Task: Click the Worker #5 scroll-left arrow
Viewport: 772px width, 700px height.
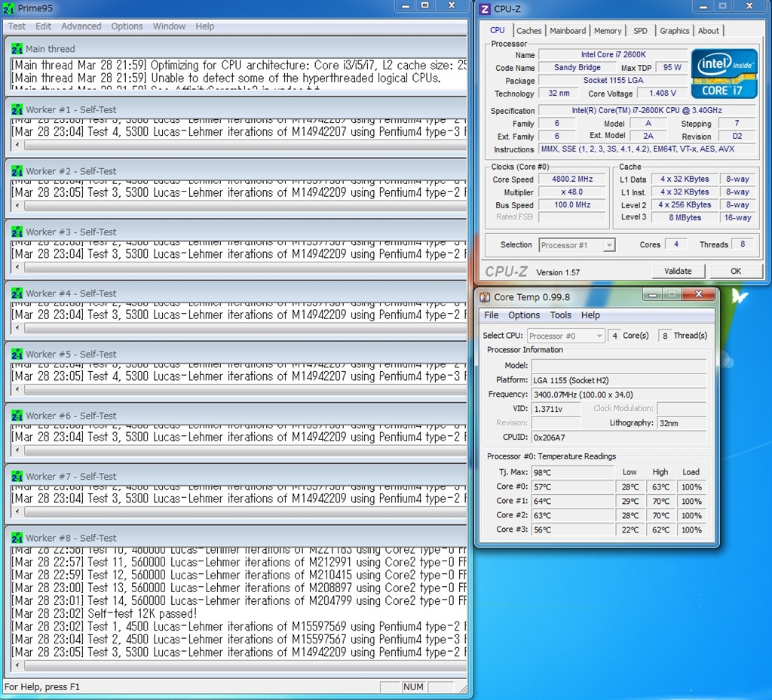Action: 18,389
